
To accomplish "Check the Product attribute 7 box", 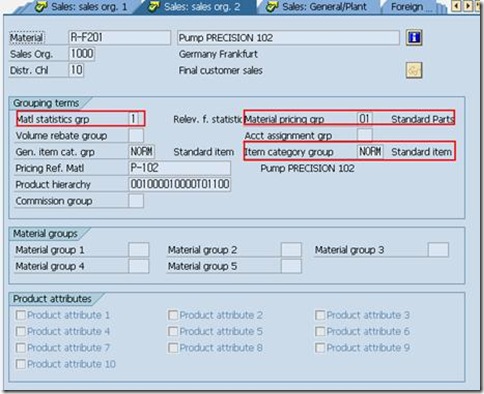I will point(21,348).
